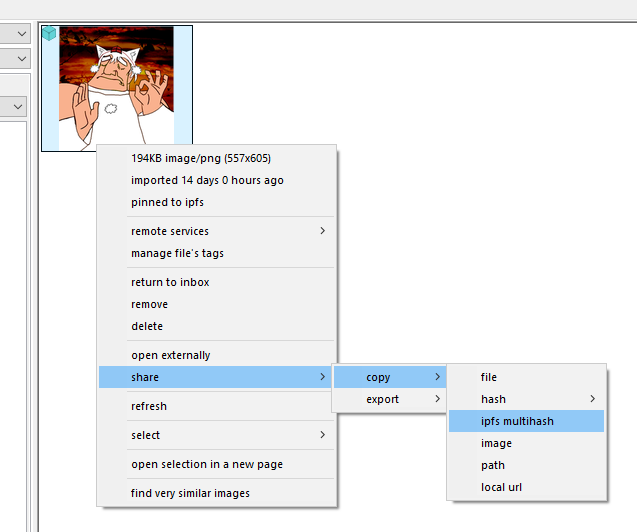This screenshot has height=532, width=637.
Task: Open the second left panel dropdown arrow
Action: tap(22, 59)
